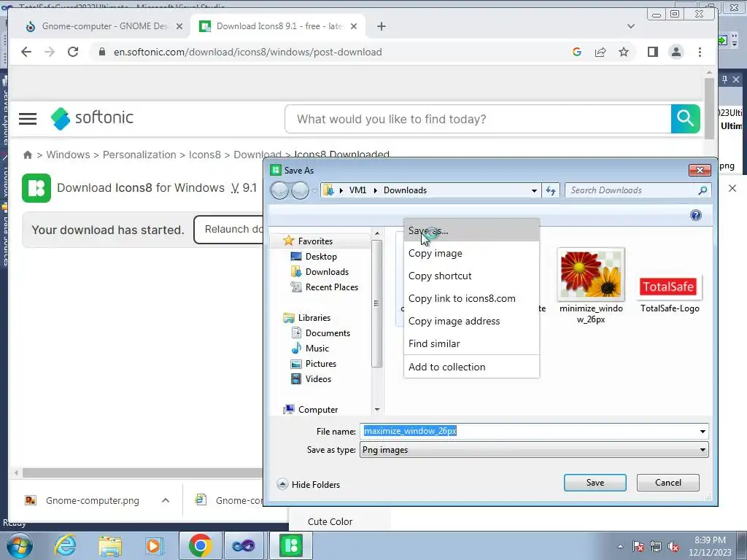Click the Chrome forward arrow
The height and width of the screenshot is (560, 747).
tap(50, 52)
